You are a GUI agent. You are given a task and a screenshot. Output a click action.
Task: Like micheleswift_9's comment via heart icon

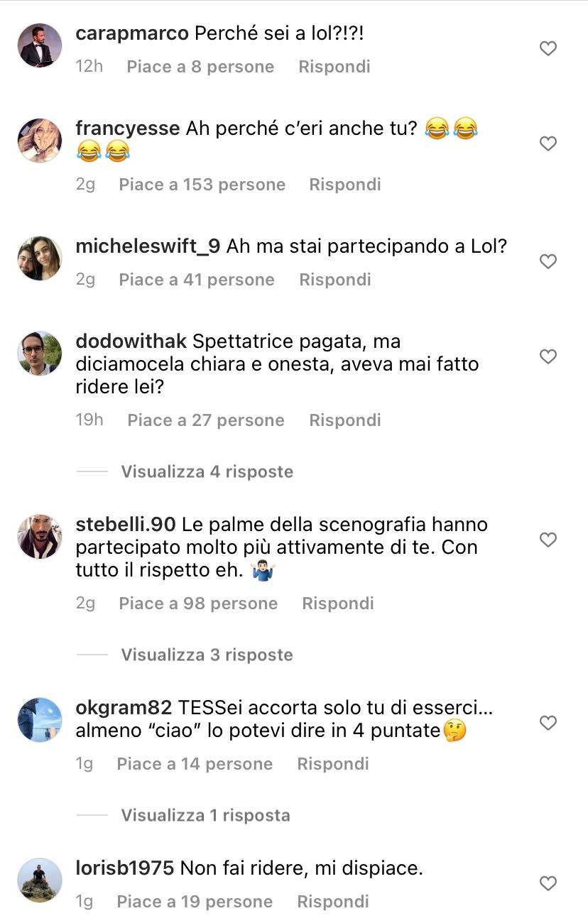[548, 261]
